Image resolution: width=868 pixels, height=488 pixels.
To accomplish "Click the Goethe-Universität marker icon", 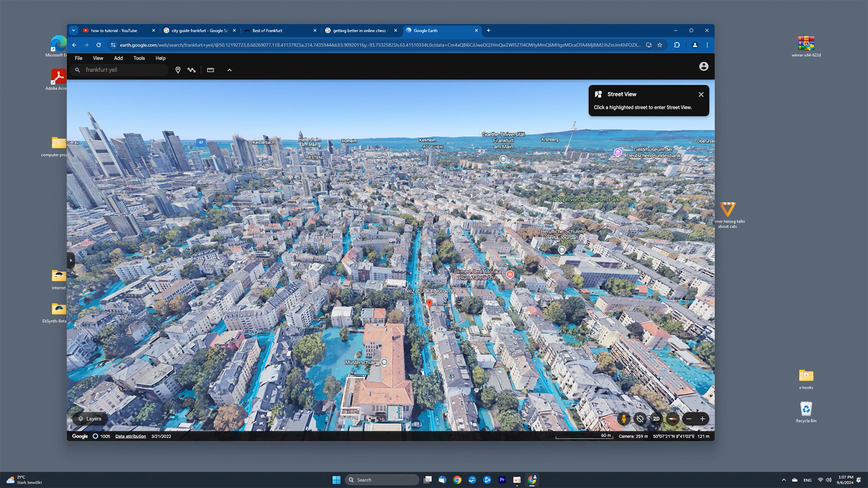I will tap(503, 159).
